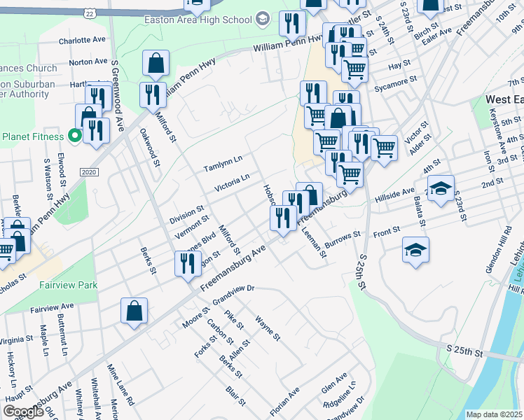Click the Easton Area High School icon
Viewport: 524px width, 420px height.
(x=263, y=19)
